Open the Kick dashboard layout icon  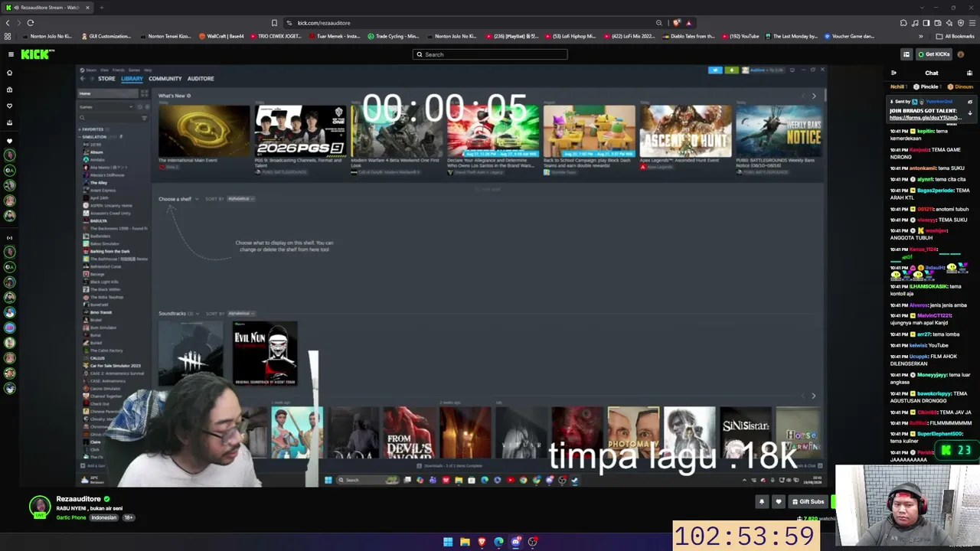click(906, 54)
